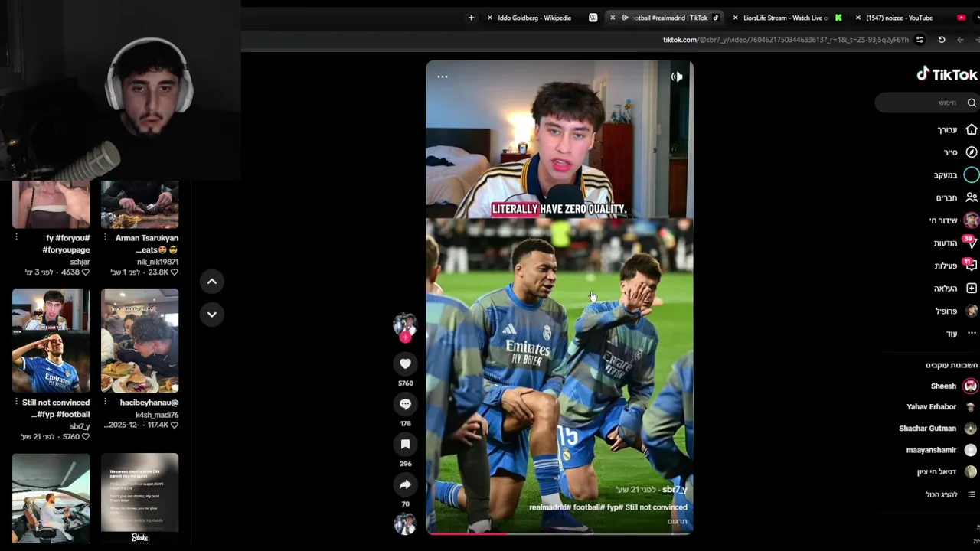
Task: Open options dots beside fy #foryou
Action: click(x=16, y=237)
